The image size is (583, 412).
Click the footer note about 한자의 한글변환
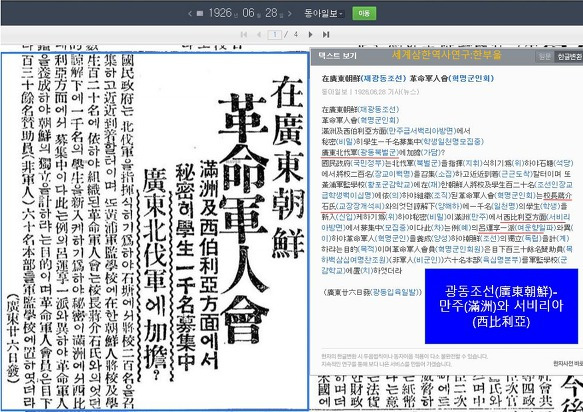[x=405, y=360]
